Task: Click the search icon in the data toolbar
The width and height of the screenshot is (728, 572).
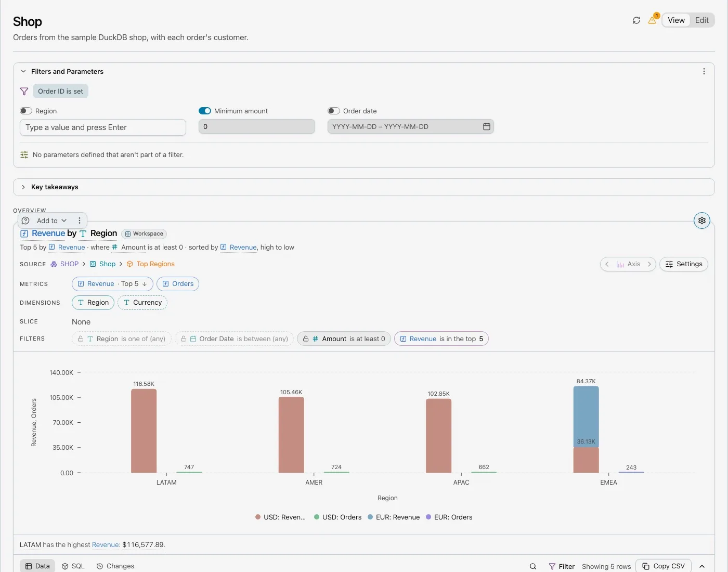Action: coord(533,566)
